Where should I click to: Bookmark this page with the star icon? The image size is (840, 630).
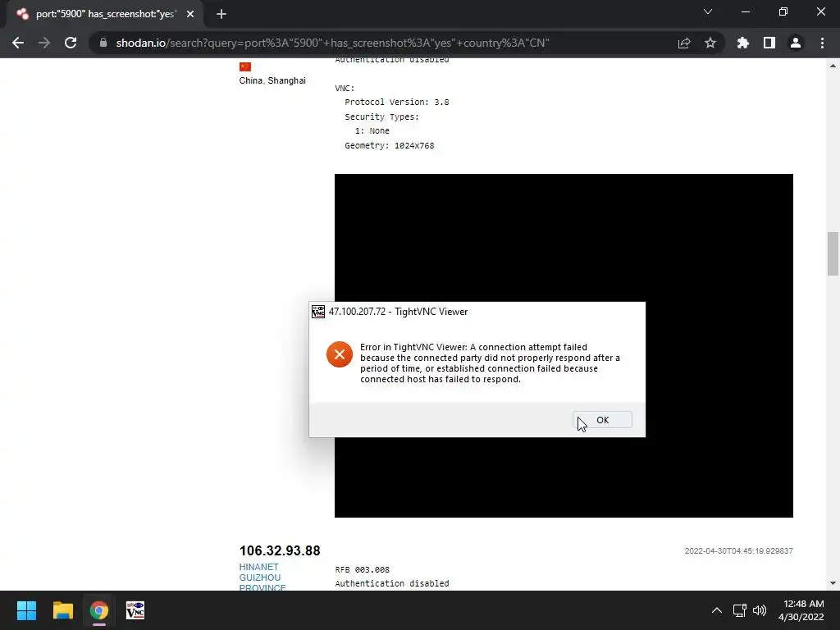point(710,43)
